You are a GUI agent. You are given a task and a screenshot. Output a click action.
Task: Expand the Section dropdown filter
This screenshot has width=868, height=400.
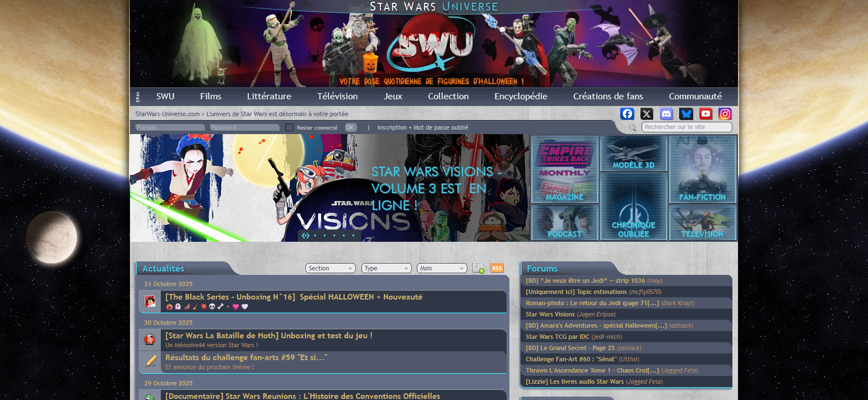(x=331, y=268)
